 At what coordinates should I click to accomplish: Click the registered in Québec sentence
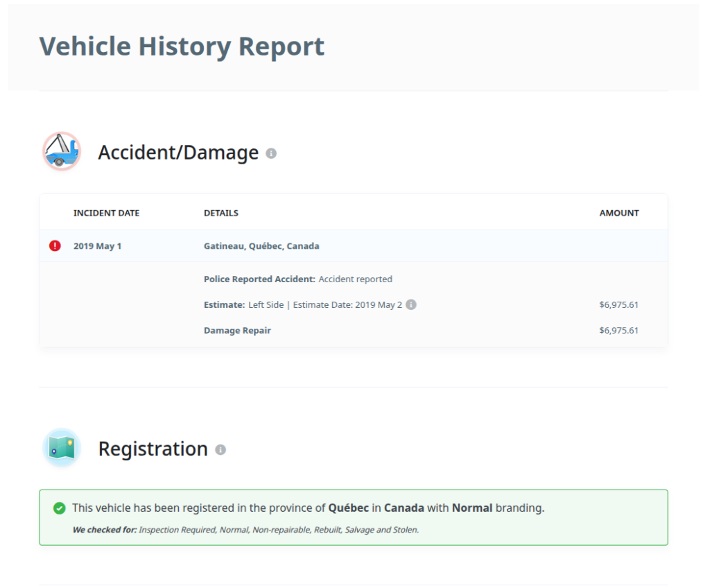[309, 508]
